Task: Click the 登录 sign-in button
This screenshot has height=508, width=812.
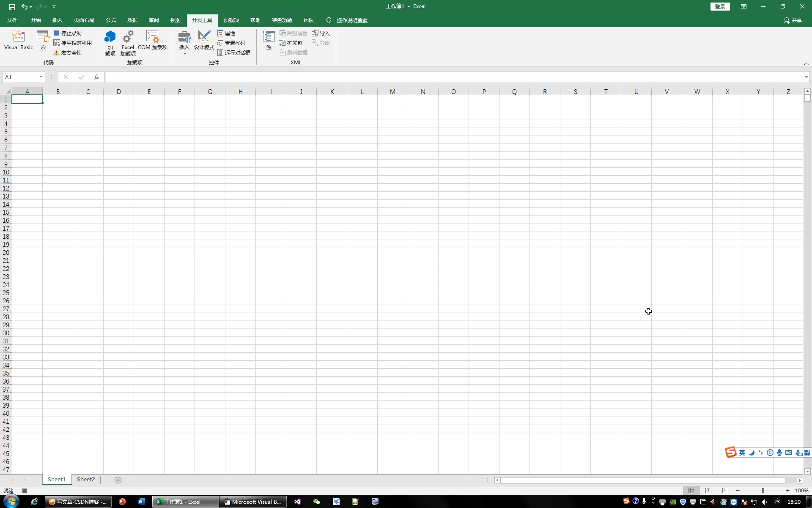Action: 720,6
